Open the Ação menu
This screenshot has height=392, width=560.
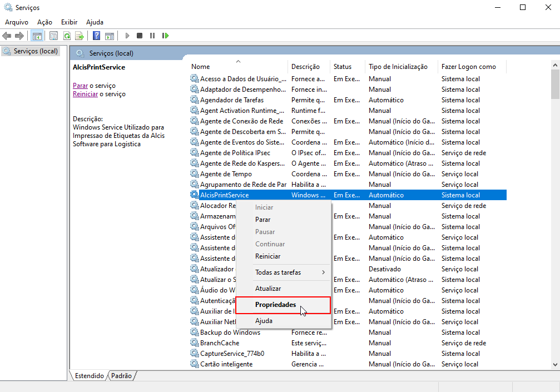[x=44, y=22]
